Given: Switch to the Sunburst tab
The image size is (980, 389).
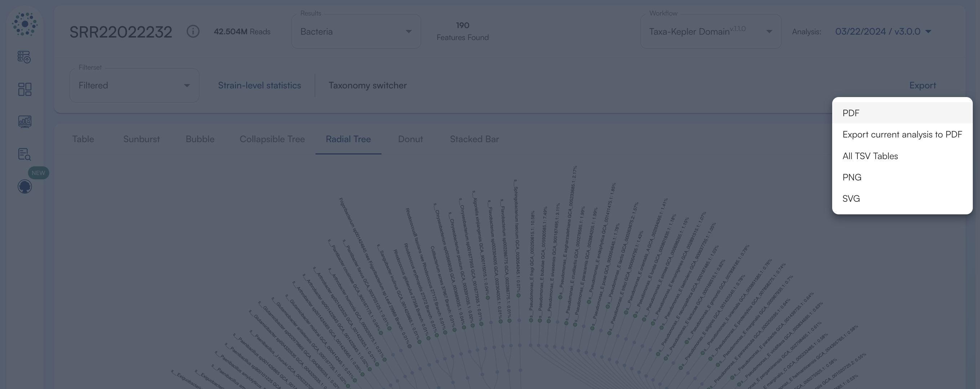Looking at the screenshot, I should (x=141, y=139).
